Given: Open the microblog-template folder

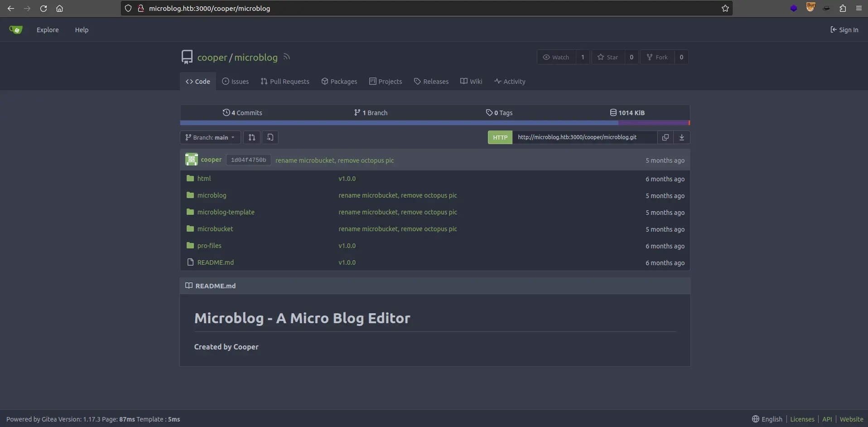Looking at the screenshot, I should pyautogui.click(x=226, y=212).
